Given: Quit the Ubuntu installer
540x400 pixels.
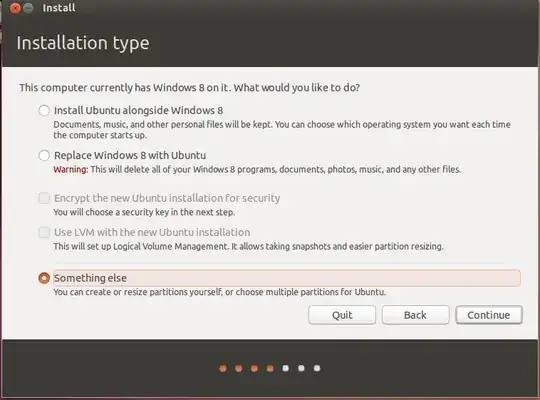Looking at the screenshot, I should click(342, 315).
